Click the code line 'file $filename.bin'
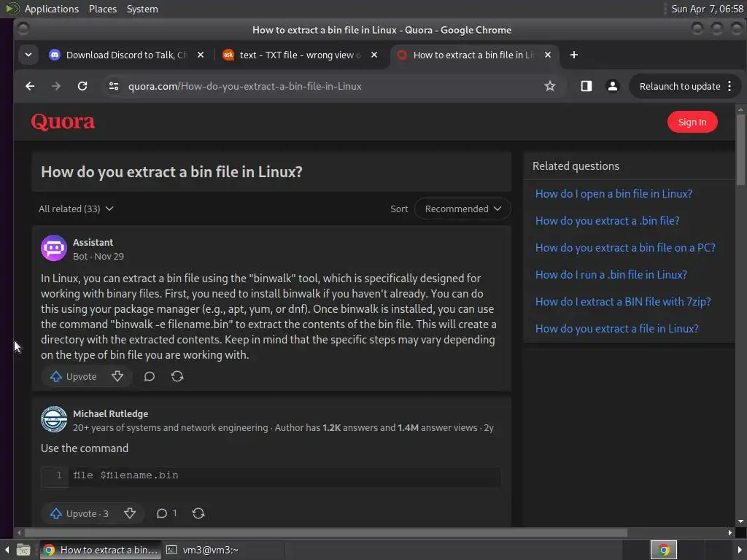Image resolution: width=747 pixels, height=560 pixels. tap(125, 475)
